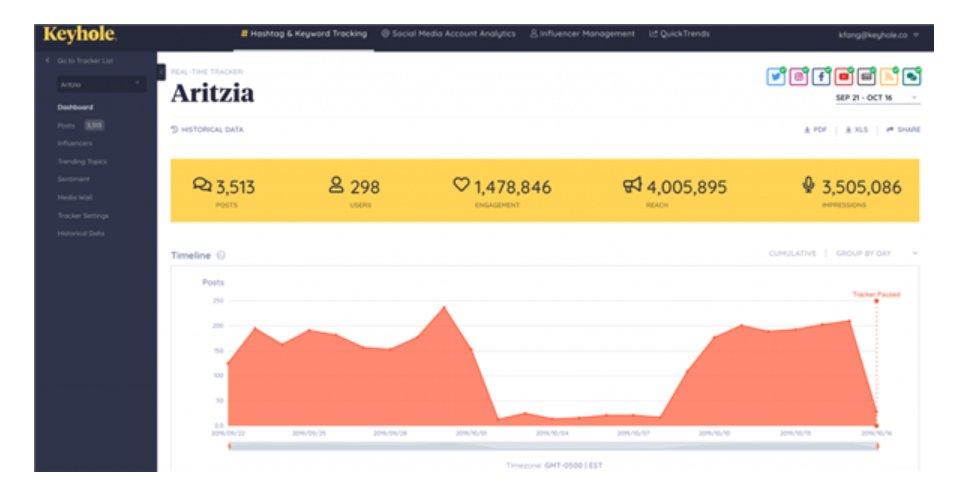Open the Sep 21 - Oct 16 date range
This screenshot has height=504, width=972.
click(x=877, y=98)
